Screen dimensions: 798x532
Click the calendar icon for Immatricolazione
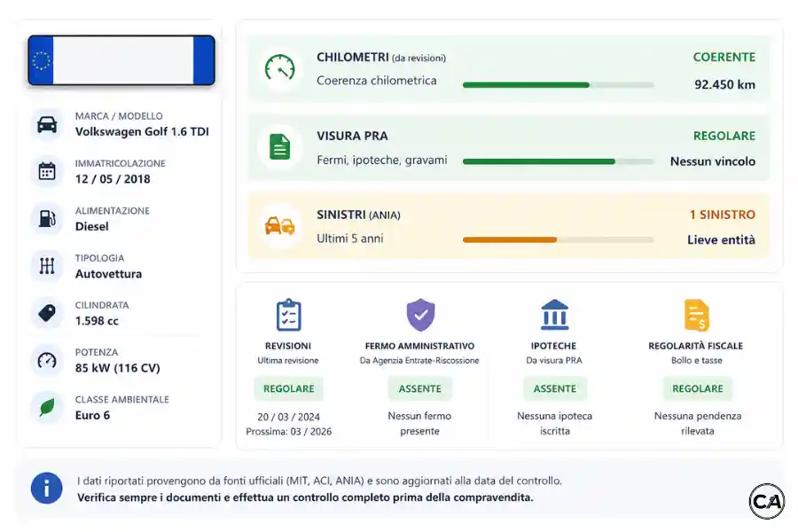pos(47,171)
